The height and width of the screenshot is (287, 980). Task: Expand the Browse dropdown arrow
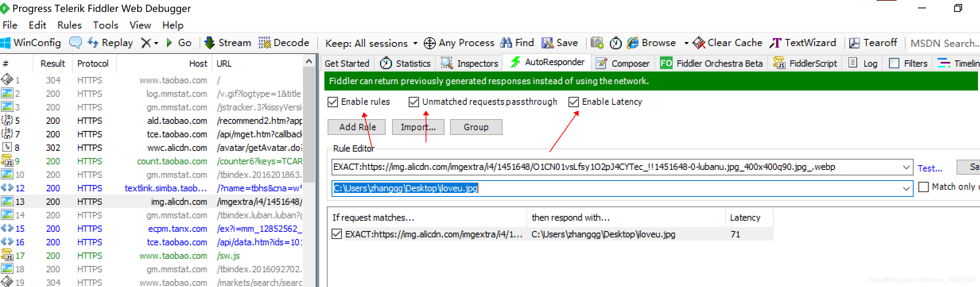(x=686, y=43)
